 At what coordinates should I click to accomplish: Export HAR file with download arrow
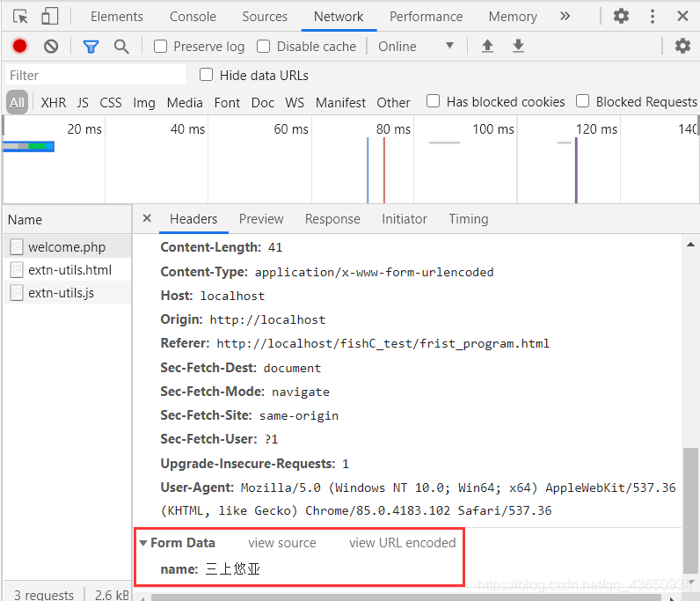(x=518, y=46)
